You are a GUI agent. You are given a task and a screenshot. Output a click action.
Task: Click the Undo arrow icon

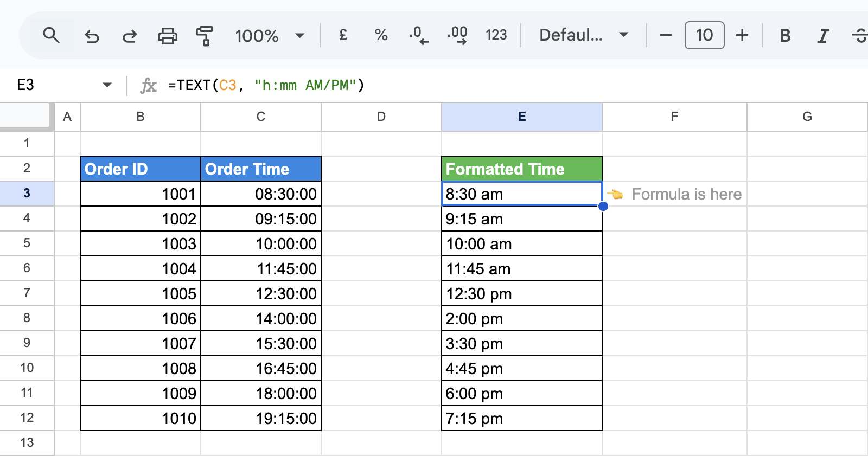(92, 36)
